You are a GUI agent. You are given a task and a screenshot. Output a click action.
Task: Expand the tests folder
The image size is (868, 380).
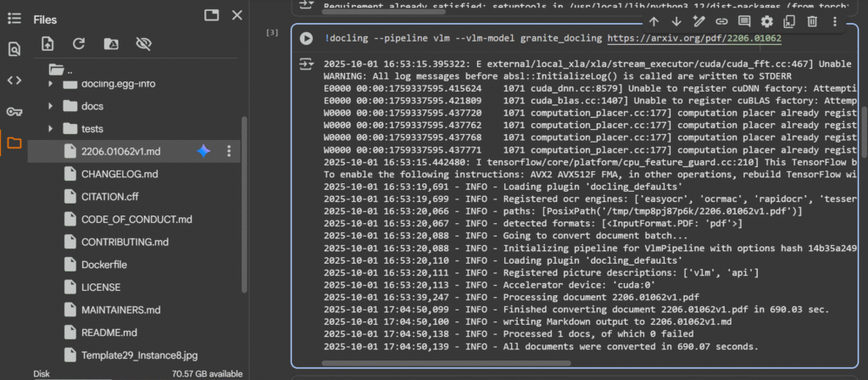(x=51, y=129)
